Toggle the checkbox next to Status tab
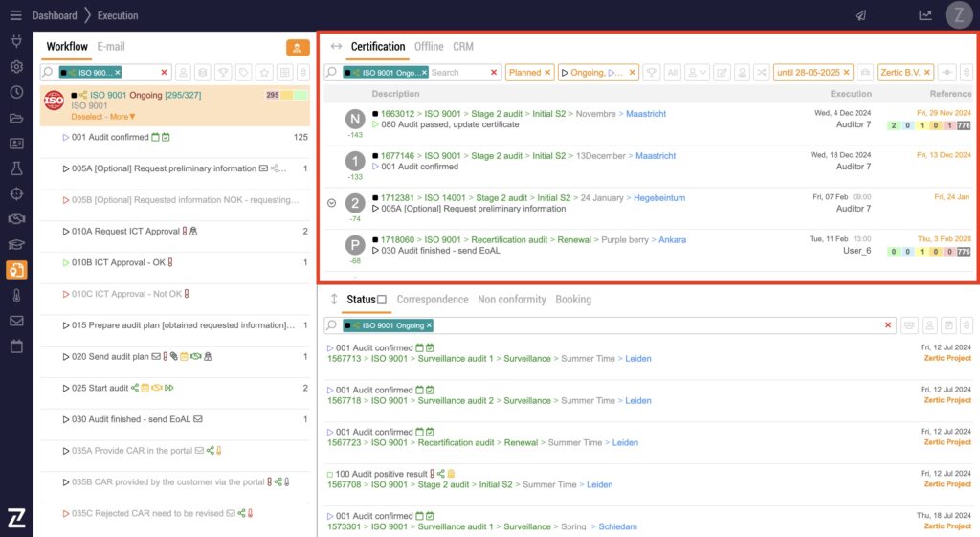This screenshot has width=980, height=537. [382, 300]
